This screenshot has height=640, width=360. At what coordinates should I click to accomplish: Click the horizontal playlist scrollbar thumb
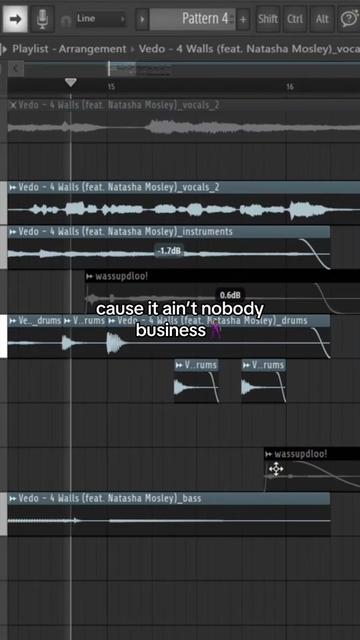pyautogui.click(x=122, y=69)
